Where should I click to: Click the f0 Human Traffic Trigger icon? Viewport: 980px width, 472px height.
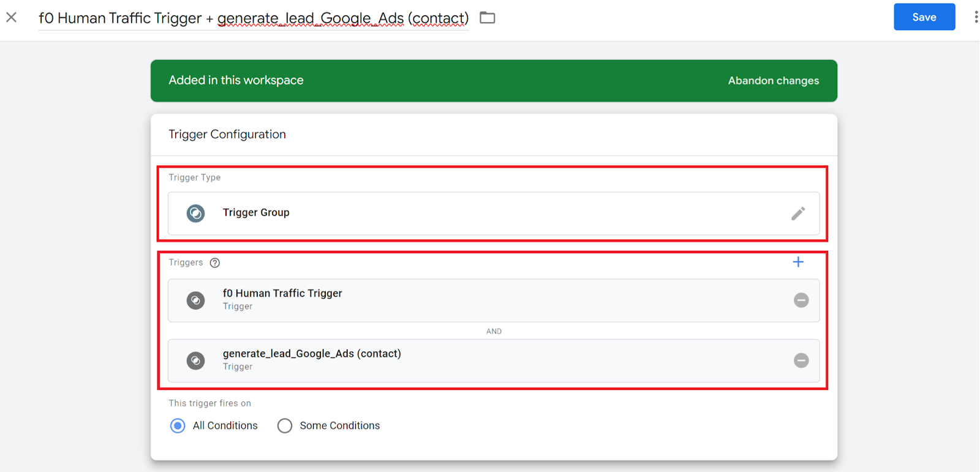pos(196,300)
